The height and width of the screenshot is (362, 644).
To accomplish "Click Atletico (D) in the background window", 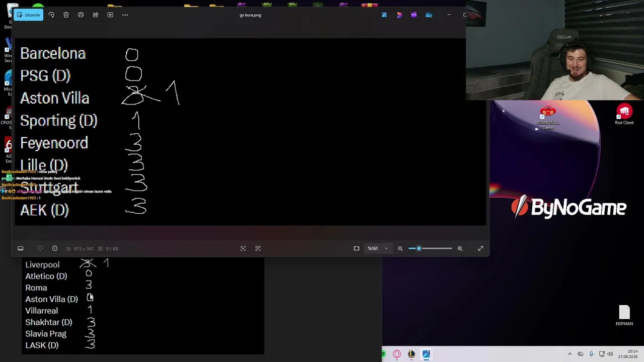I will pyautogui.click(x=46, y=276).
